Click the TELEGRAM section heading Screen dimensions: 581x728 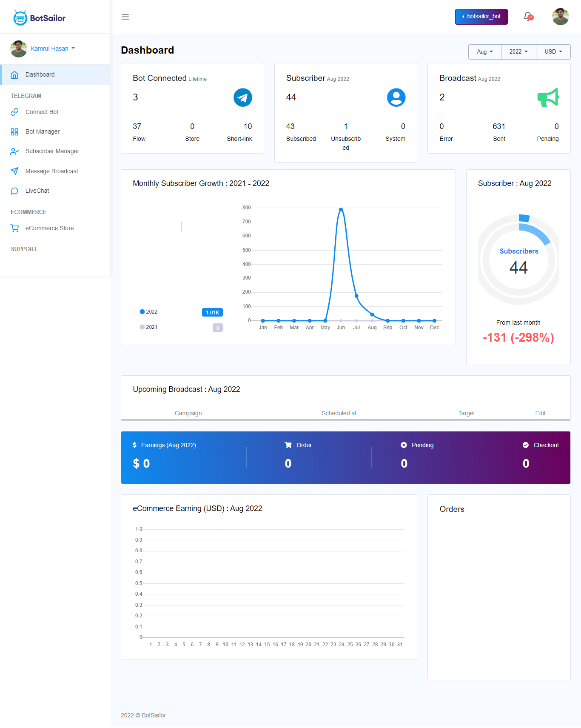click(x=26, y=96)
